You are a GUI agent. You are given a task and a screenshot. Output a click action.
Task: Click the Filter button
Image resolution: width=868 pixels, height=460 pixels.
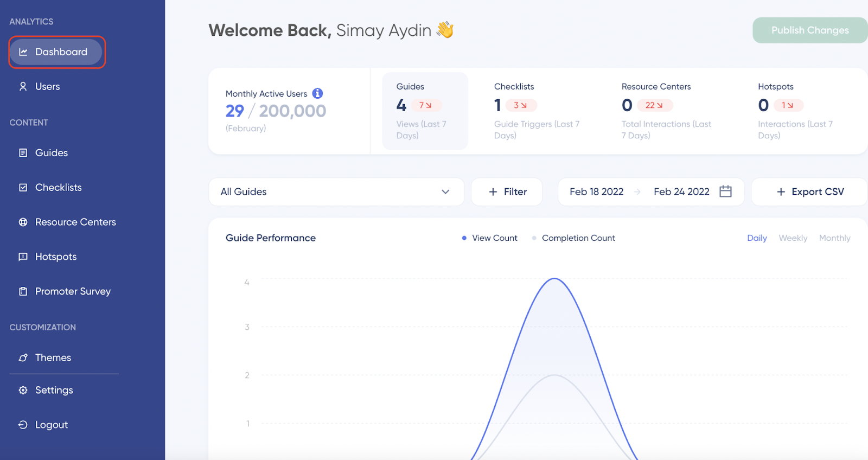coord(507,192)
